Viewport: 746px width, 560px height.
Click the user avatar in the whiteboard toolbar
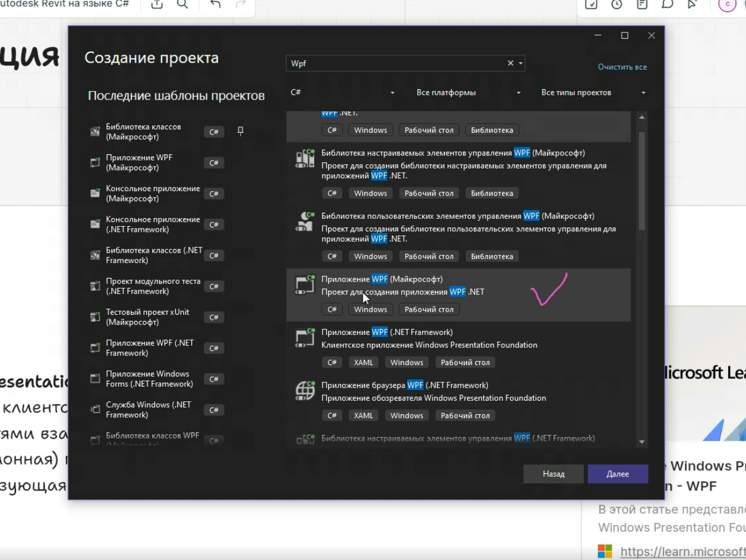(x=728, y=4)
